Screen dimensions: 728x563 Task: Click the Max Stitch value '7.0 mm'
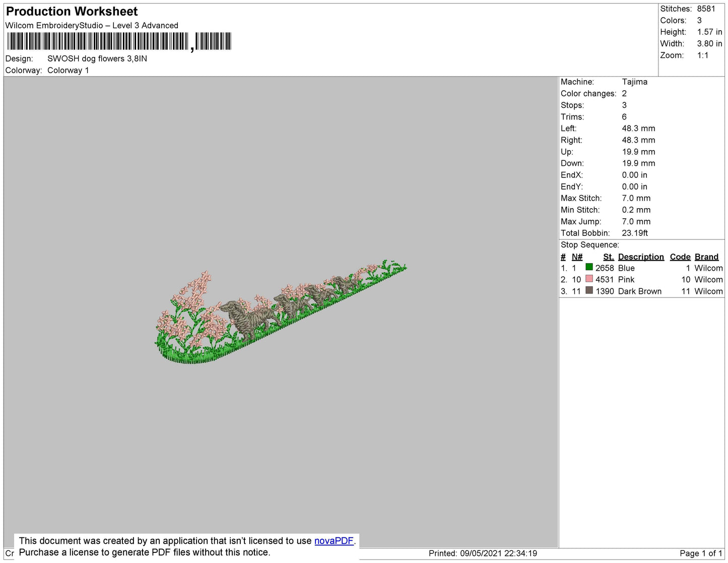[636, 198]
